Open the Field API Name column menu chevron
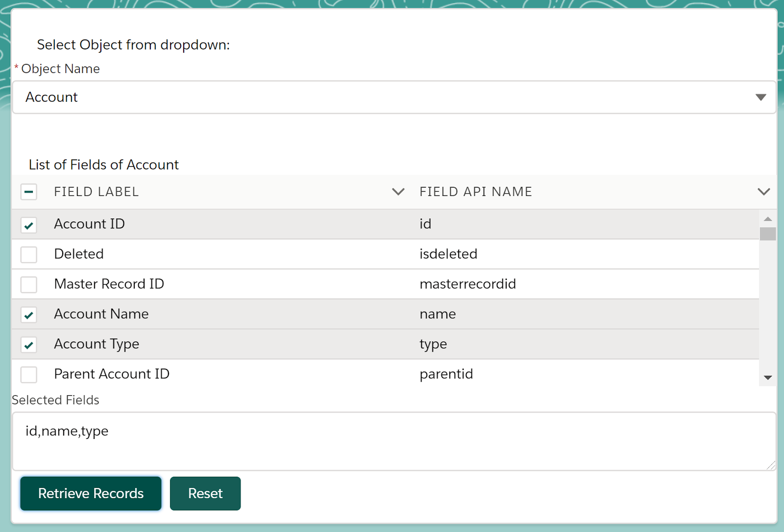 click(x=763, y=192)
